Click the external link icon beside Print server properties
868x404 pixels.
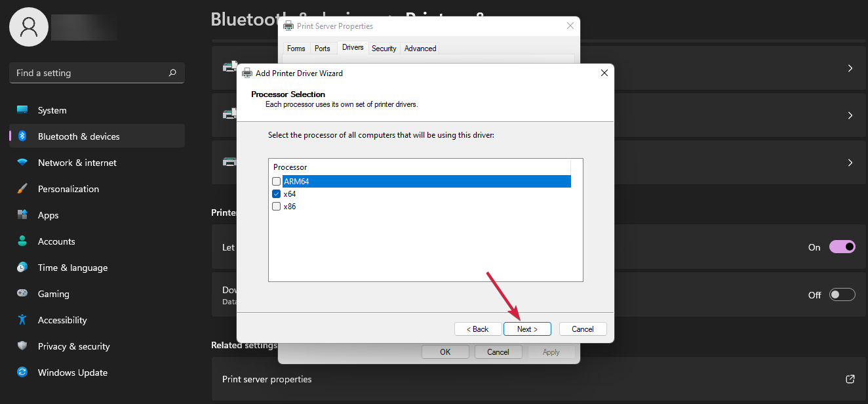(850, 379)
